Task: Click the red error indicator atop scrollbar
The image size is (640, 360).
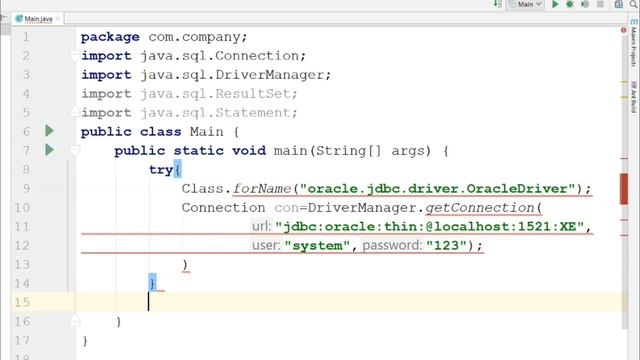Action: pos(624,30)
